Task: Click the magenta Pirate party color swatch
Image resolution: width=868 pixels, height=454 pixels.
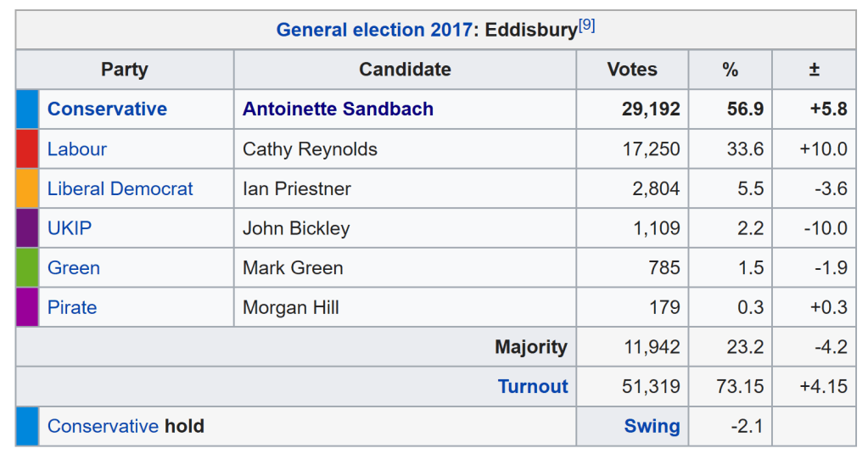Action: coord(27,307)
